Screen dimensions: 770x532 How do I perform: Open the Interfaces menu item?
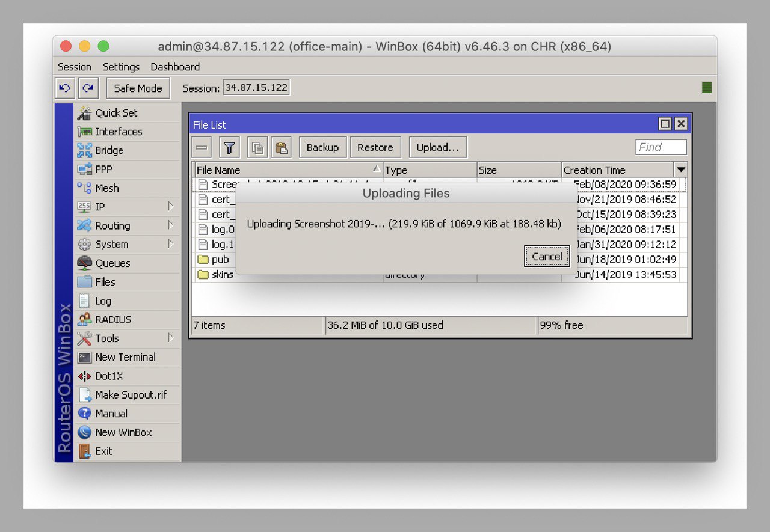(x=127, y=132)
